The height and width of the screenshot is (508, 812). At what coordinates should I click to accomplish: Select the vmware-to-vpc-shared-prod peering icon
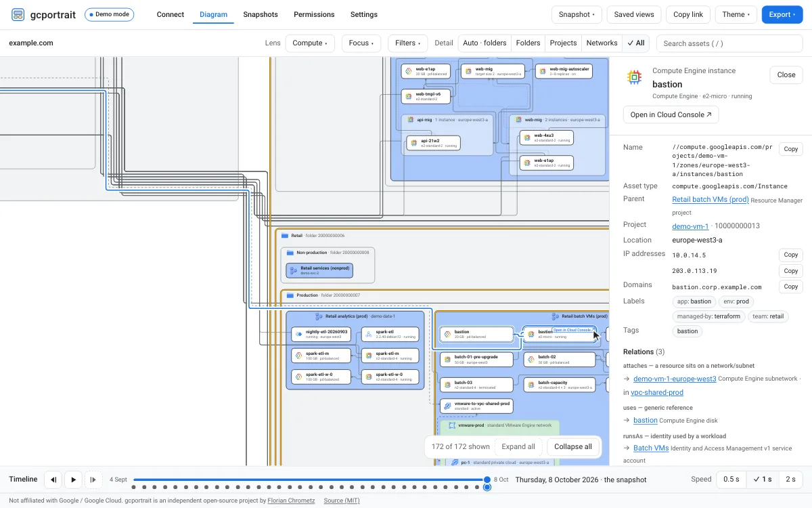pyautogui.click(x=447, y=406)
